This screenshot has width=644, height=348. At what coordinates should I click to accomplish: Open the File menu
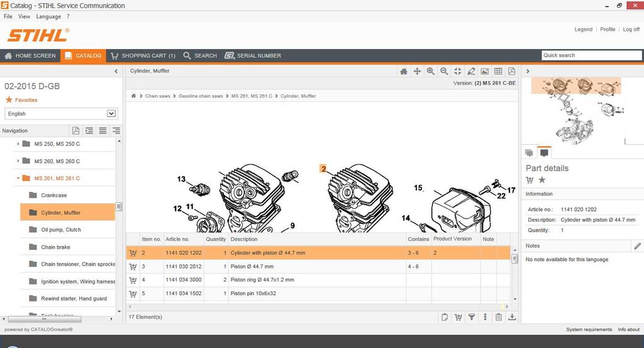point(8,16)
